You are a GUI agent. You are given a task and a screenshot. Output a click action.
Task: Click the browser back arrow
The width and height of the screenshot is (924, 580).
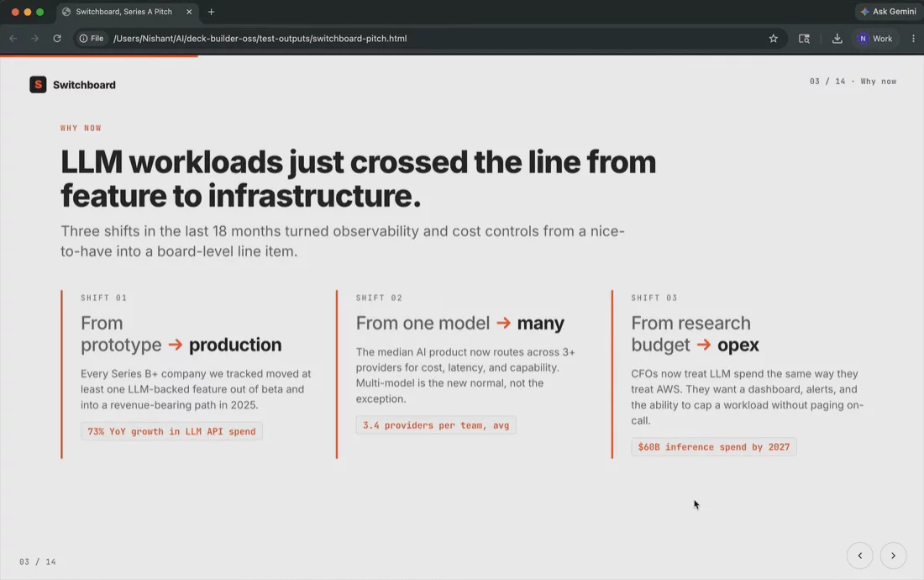[x=13, y=39]
